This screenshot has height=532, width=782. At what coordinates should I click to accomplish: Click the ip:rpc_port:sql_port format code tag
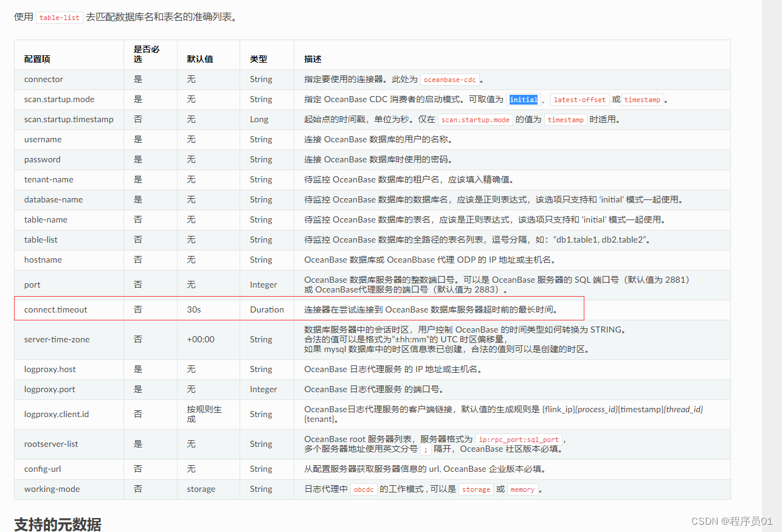click(x=519, y=439)
